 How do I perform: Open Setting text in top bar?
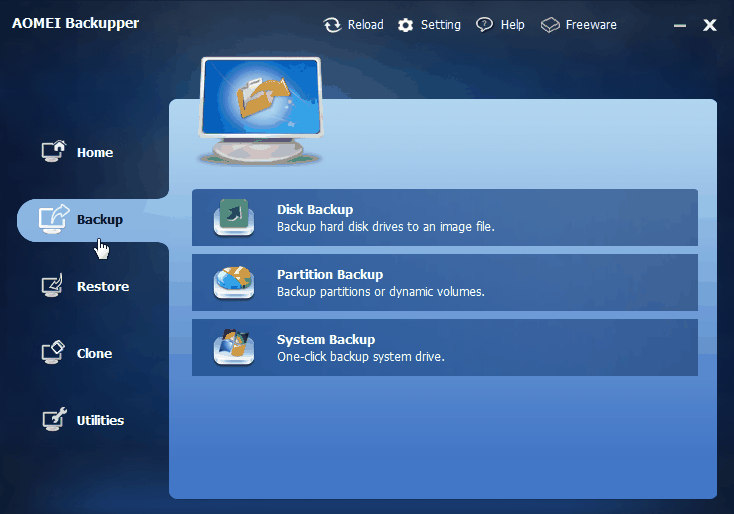440,25
